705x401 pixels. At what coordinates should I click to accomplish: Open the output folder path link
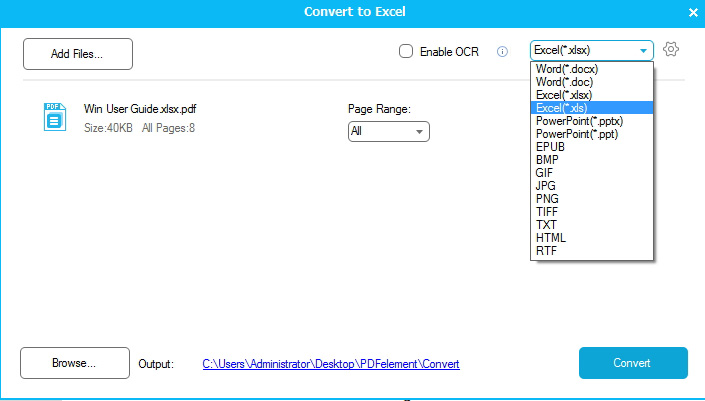point(331,364)
